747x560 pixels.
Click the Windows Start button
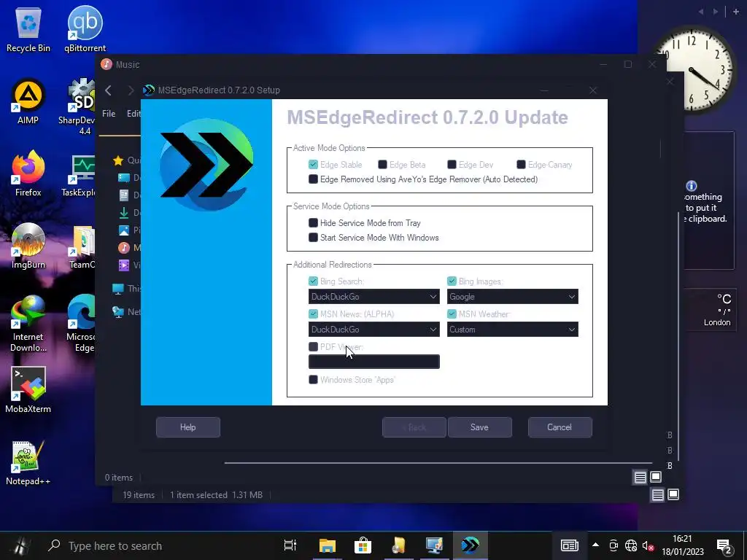coord(20,545)
